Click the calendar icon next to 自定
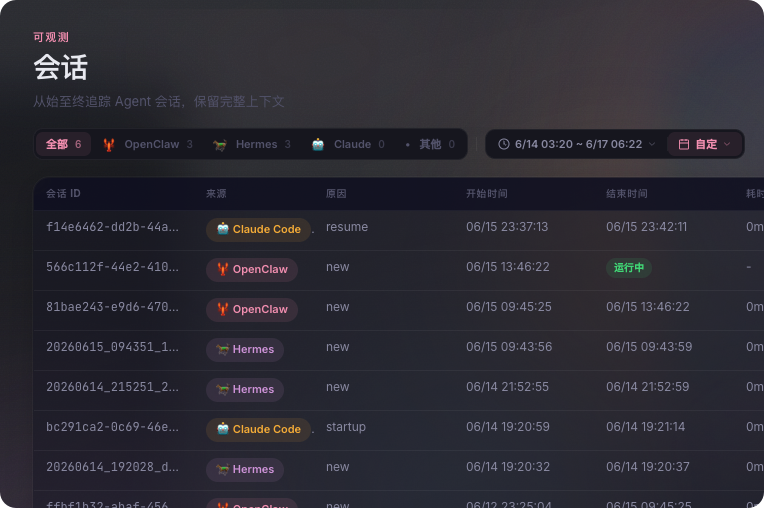This screenshot has height=508, width=764. pyautogui.click(x=684, y=144)
